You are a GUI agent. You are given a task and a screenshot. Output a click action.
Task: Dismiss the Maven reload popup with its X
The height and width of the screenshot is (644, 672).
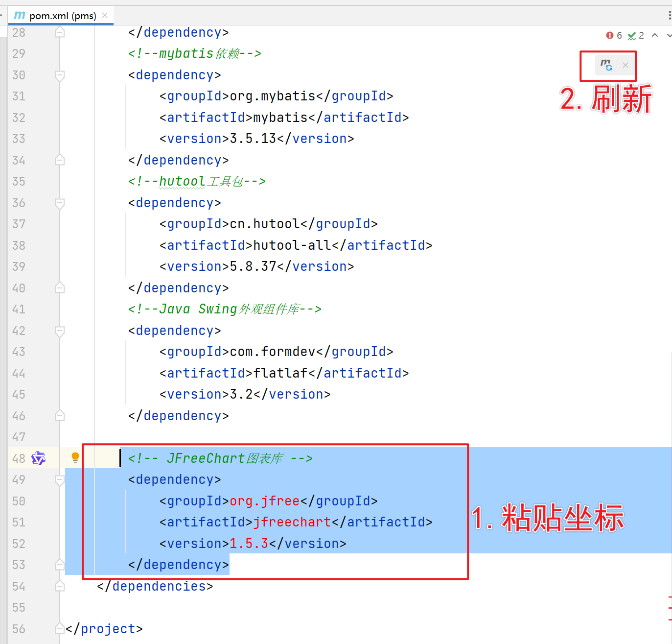[625, 65]
